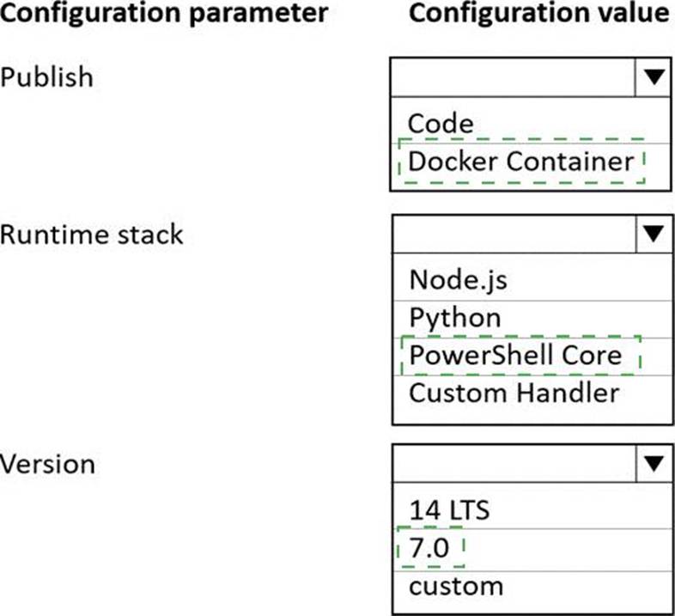The width and height of the screenshot is (675, 616).
Task: Choose PowerShell Core runtime stack
Action: coord(515,355)
